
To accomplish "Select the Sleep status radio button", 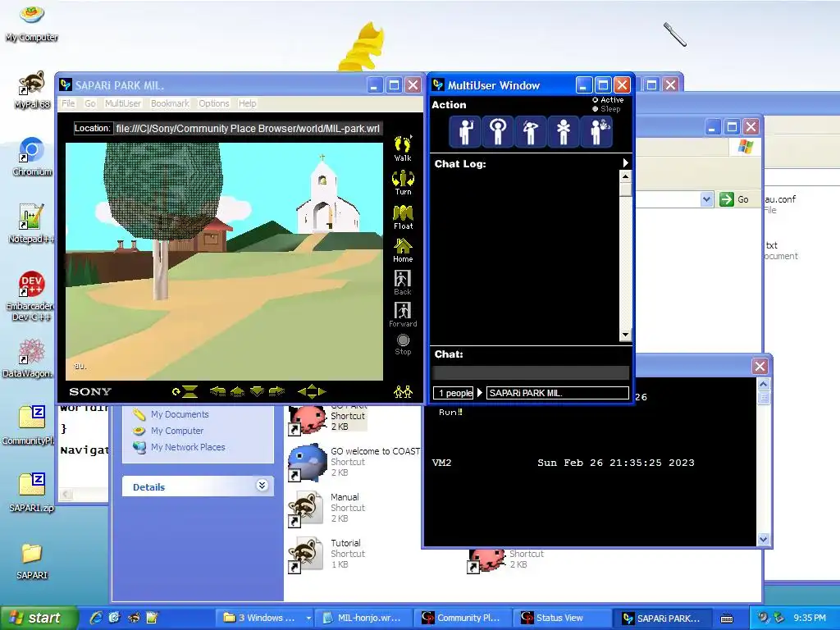I will (x=596, y=109).
